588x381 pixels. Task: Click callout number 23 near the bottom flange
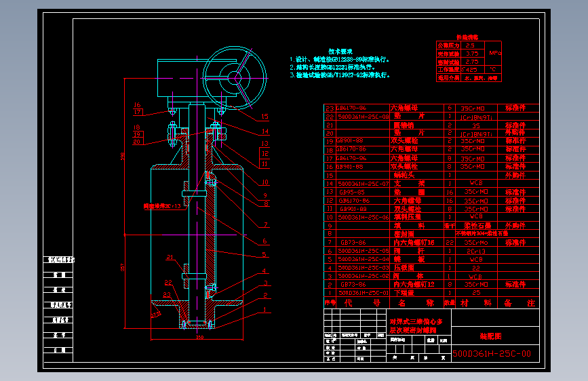[167, 295]
